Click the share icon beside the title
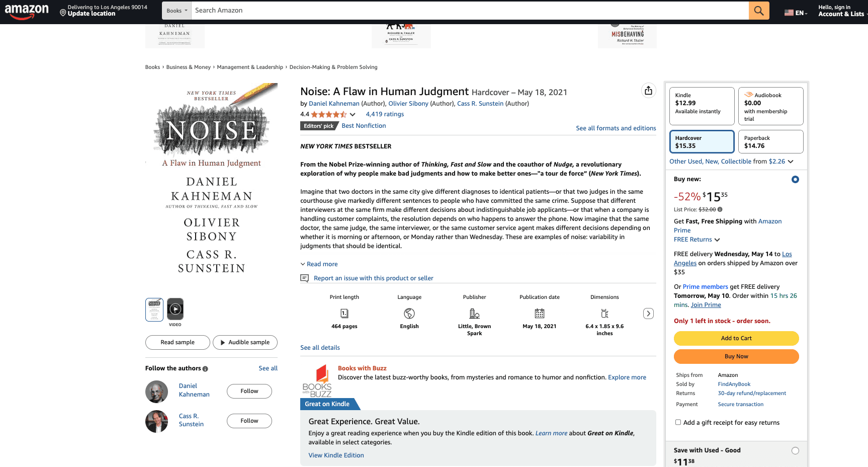This screenshot has width=868, height=467. pyautogui.click(x=648, y=91)
